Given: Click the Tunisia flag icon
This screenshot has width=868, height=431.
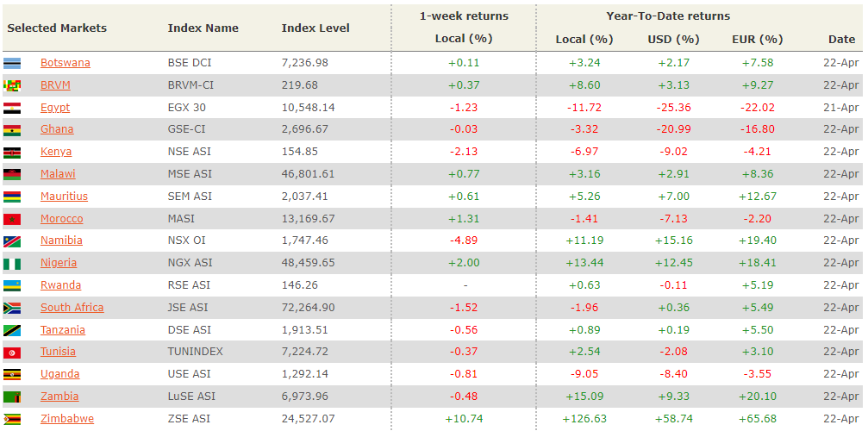Looking at the screenshot, I should tap(12, 352).
